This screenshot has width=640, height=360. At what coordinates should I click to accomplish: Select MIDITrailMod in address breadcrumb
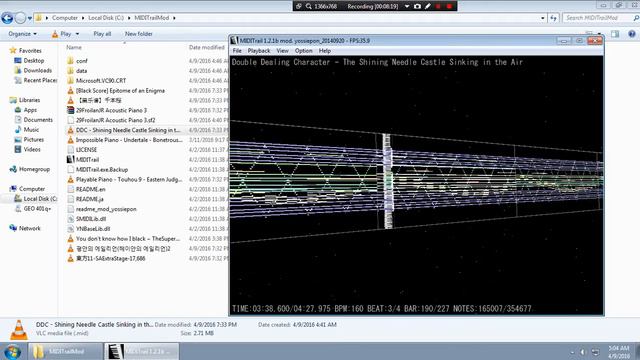click(151, 18)
